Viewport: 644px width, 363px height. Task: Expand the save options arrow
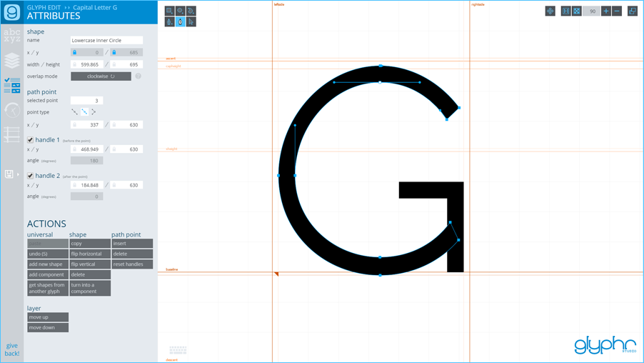tap(18, 174)
